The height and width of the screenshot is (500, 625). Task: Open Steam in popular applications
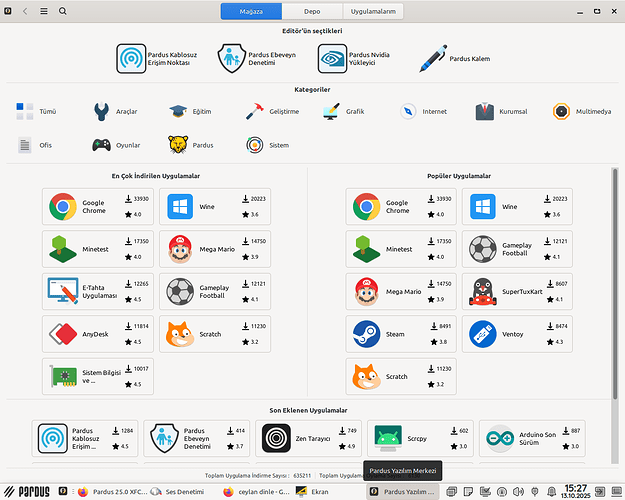tap(400, 334)
